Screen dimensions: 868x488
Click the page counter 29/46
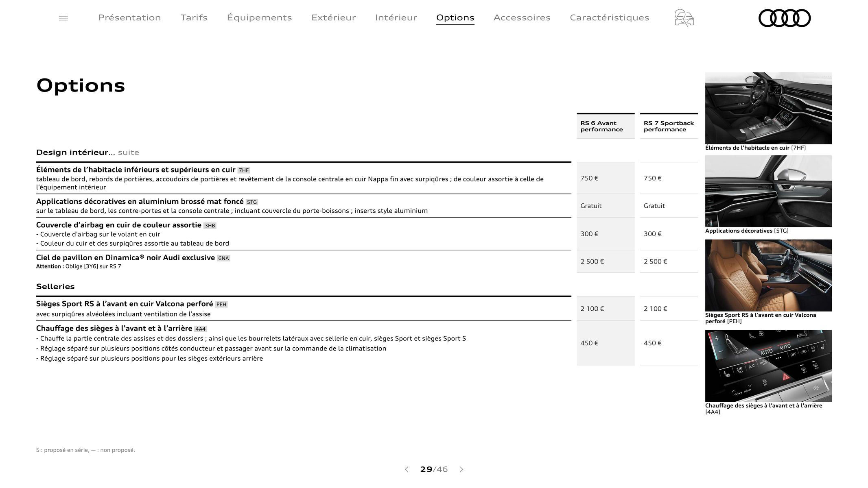(434, 470)
